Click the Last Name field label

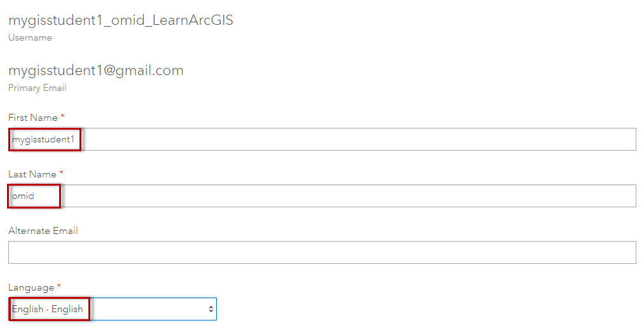coord(32,174)
